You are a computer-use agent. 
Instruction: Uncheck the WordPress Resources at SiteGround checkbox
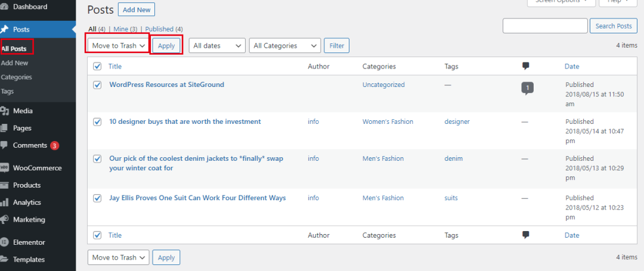tap(98, 85)
